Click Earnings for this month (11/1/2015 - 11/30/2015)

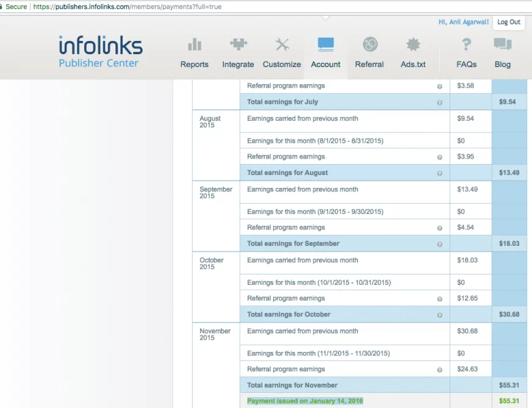click(318, 353)
